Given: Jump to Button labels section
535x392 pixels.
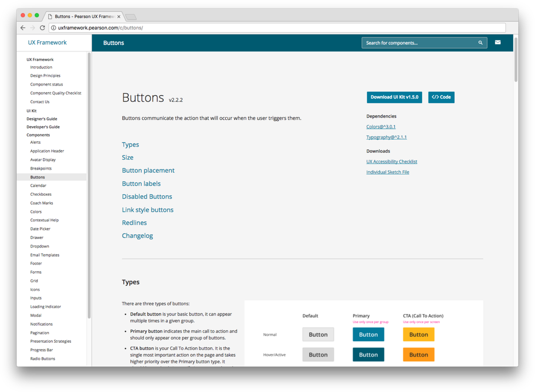Looking at the screenshot, I should pyautogui.click(x=141, y=183).
